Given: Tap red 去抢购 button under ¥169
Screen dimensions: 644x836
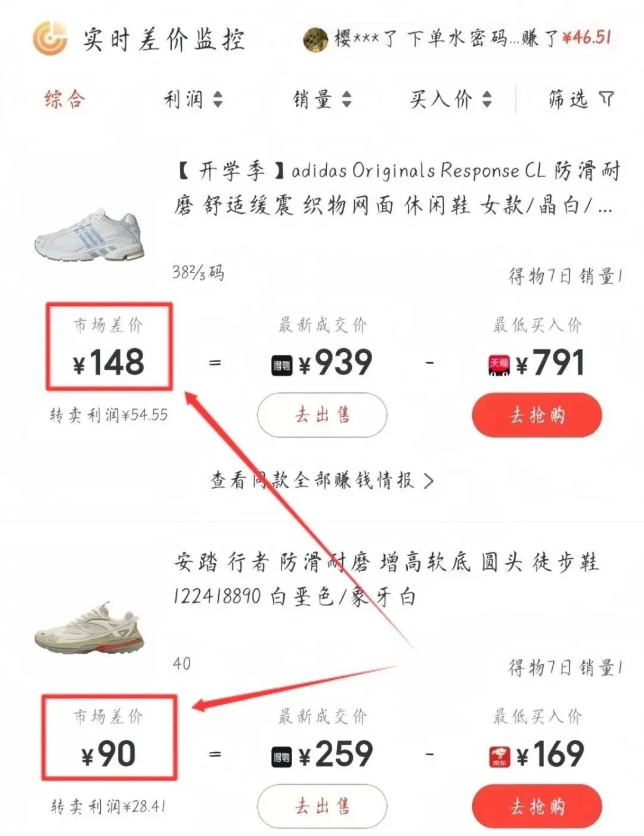Looking at the screenshot, I should point(537,806).
